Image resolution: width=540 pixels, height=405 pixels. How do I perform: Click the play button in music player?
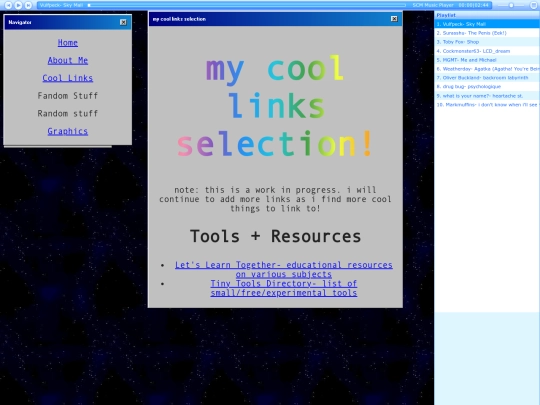point(18,5)
